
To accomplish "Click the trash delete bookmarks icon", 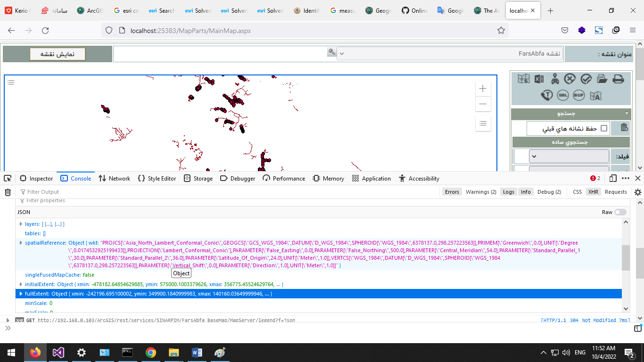I will [623, 128].
